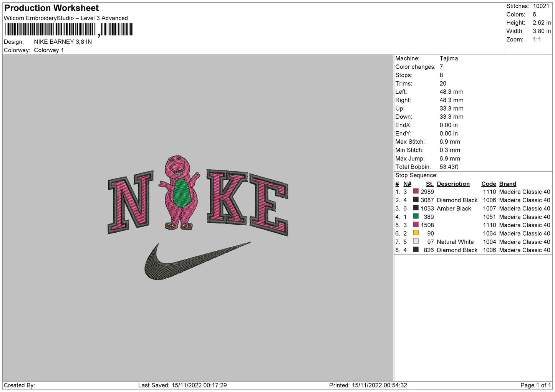The height and width of the screenshot is (392, 555).
Task: Choose the Natural White color swatch
Action: (x=416, y=241)
